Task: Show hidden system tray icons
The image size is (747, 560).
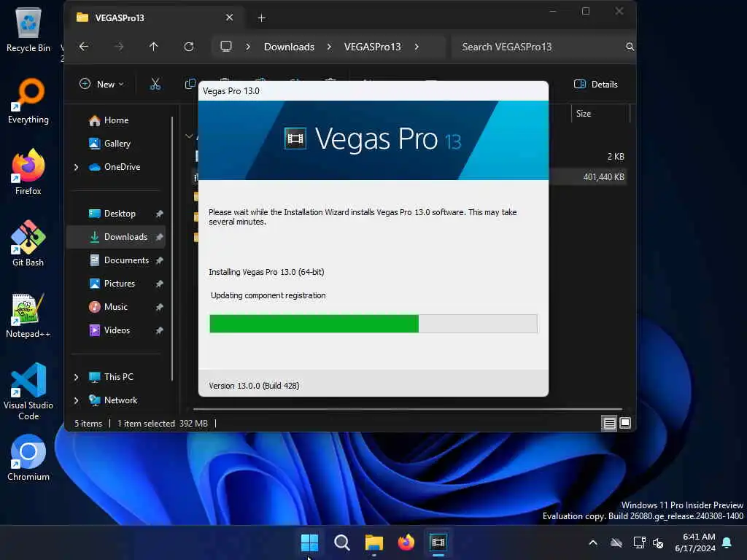Action: (x=593, y=542)
